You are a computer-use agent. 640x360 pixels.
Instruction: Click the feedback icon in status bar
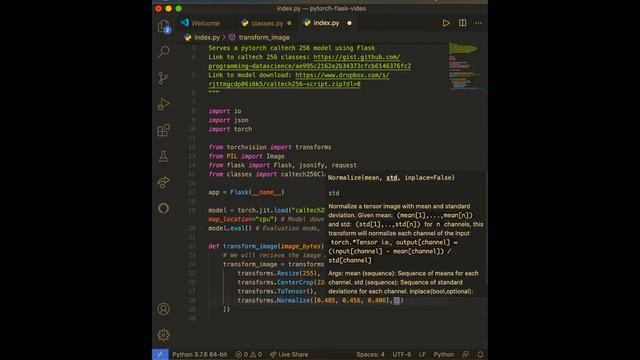tap(466, 354)
